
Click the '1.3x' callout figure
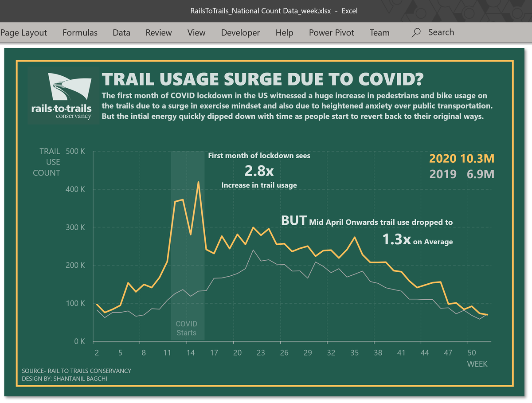(396, 239)
